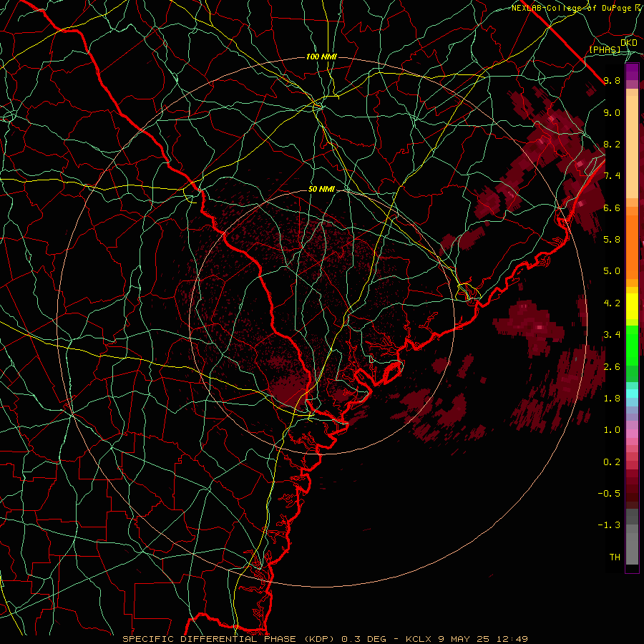This screenshot has width=644, height=644.
Task: Click the 2.6 scale value
Action: point(612,367)
